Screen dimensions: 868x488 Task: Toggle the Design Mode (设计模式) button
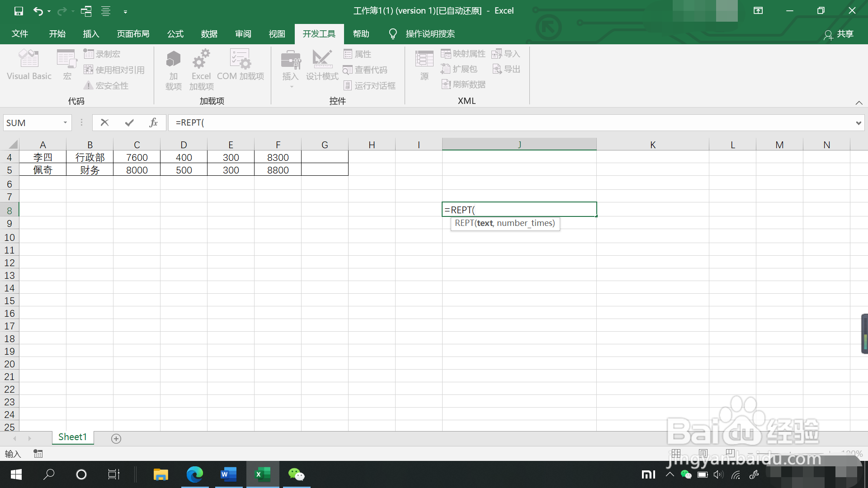[x=322, y=66]
